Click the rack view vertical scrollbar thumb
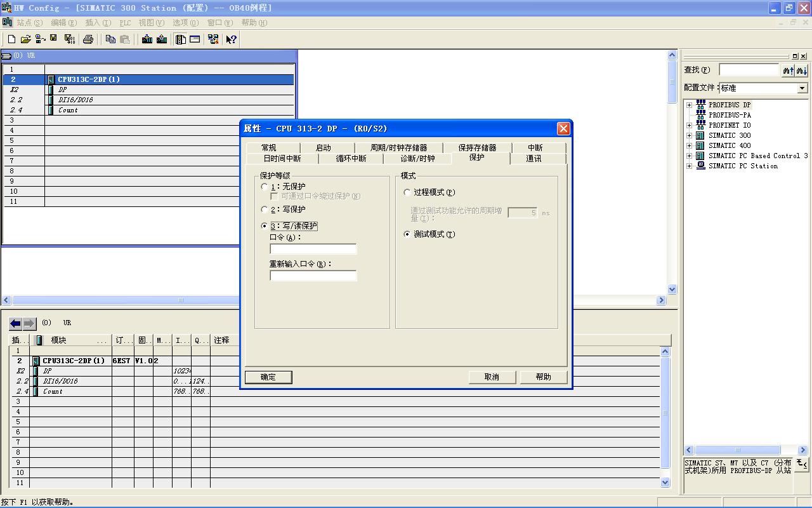The height and width of the screenshot is (508, 812). coord(672,83)
